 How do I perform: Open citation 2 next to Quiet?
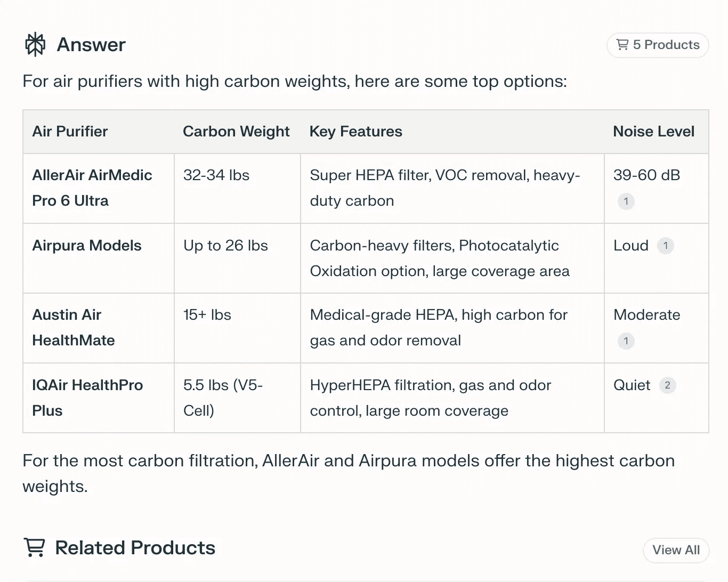667,385
